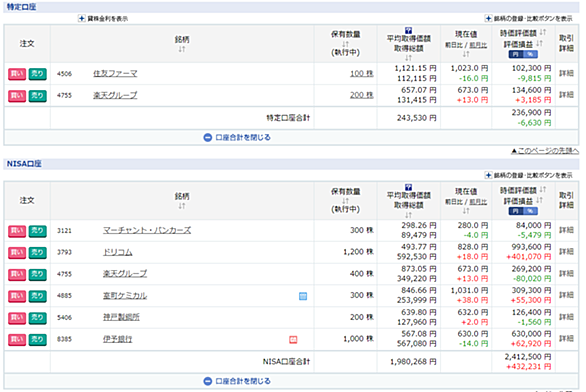Viewport: 586px width, 392px height.
Task: Expand 銘柄の登録・比較ボタンを表示 in 特定口座
Action: (x=528, y=18)
